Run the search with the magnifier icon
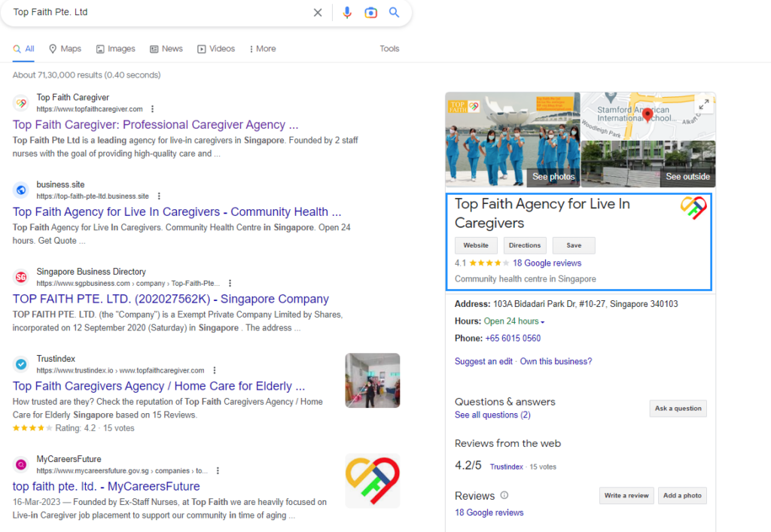771x532 pixels. tap(394, 12)
